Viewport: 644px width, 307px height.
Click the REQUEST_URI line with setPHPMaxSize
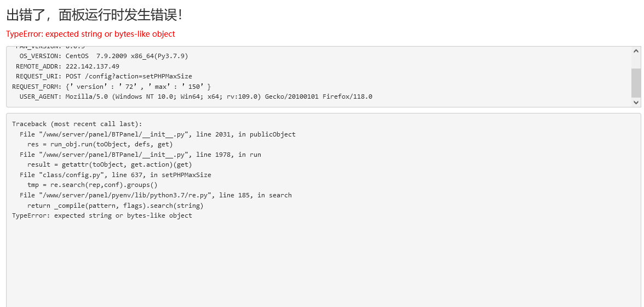[x=104, y=76]
